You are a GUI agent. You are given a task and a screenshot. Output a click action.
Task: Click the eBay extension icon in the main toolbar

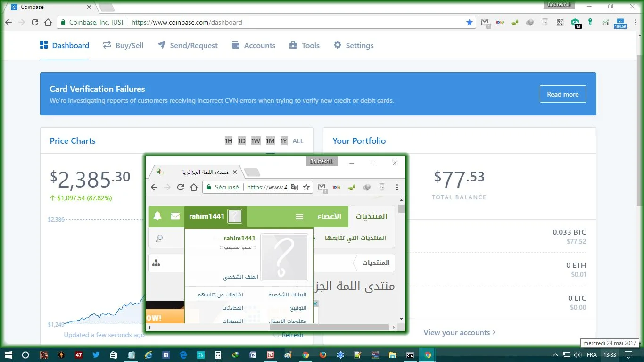point(500,22)
